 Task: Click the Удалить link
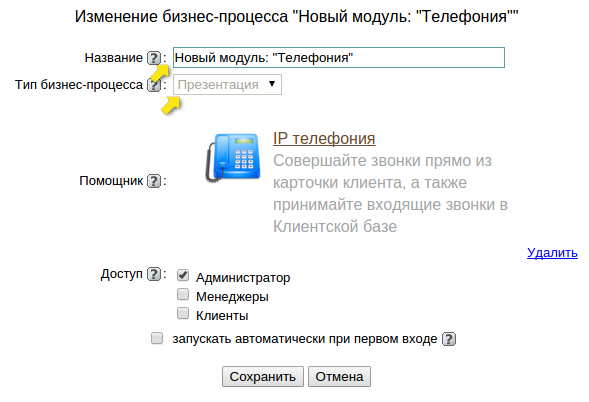552,252
